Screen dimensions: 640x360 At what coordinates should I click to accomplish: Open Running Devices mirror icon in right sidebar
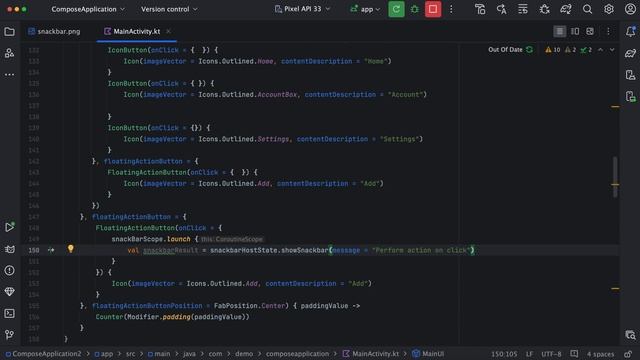[630, 96]
